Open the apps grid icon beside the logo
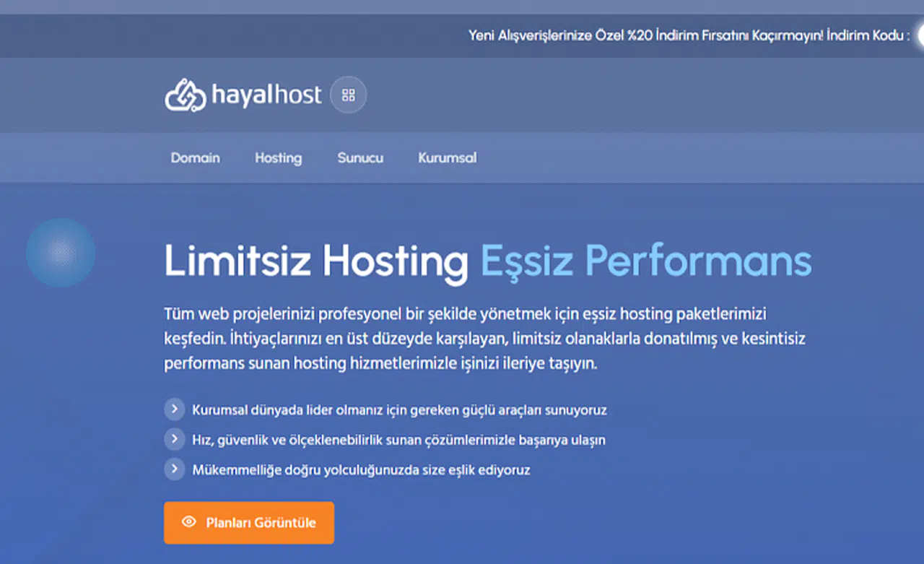Screen dimensions: 924x564 [347, 94]
